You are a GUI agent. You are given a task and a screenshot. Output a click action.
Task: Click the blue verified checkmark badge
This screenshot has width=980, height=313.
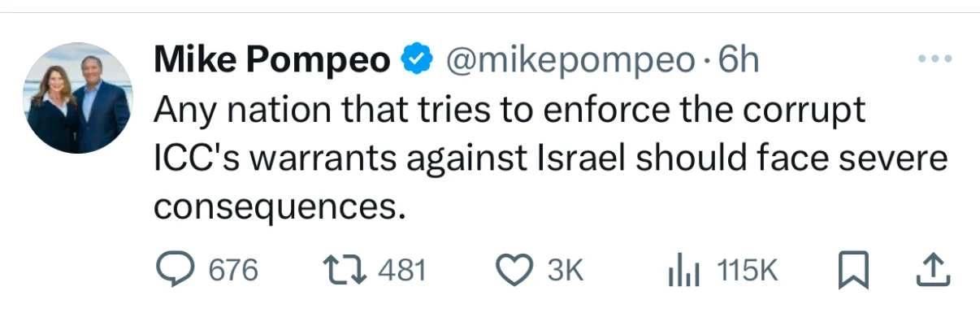click(415, 60)
